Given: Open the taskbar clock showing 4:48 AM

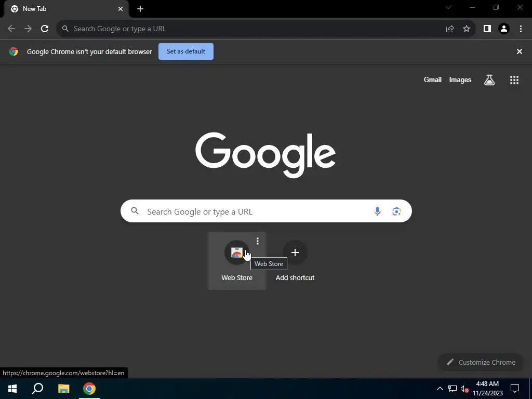Looking at the screenshot, I should click(x=487, y=389).
